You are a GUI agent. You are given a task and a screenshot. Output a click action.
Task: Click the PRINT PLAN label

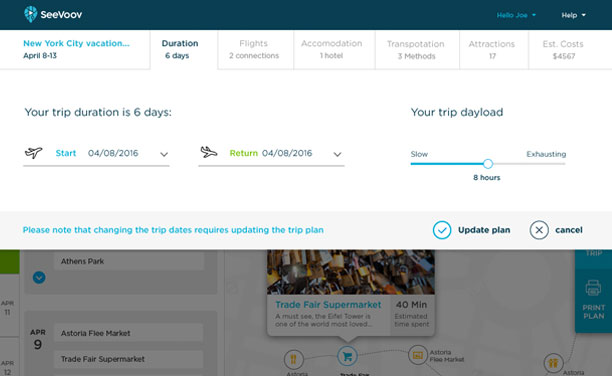click(x=594, y=312)
